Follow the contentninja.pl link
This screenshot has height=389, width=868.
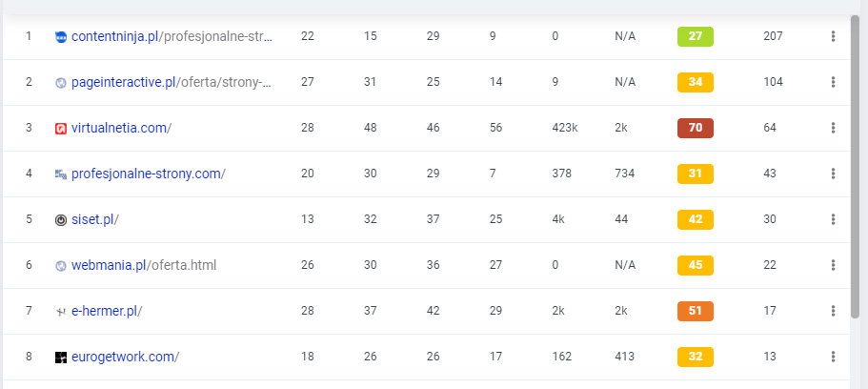point(172,36)
